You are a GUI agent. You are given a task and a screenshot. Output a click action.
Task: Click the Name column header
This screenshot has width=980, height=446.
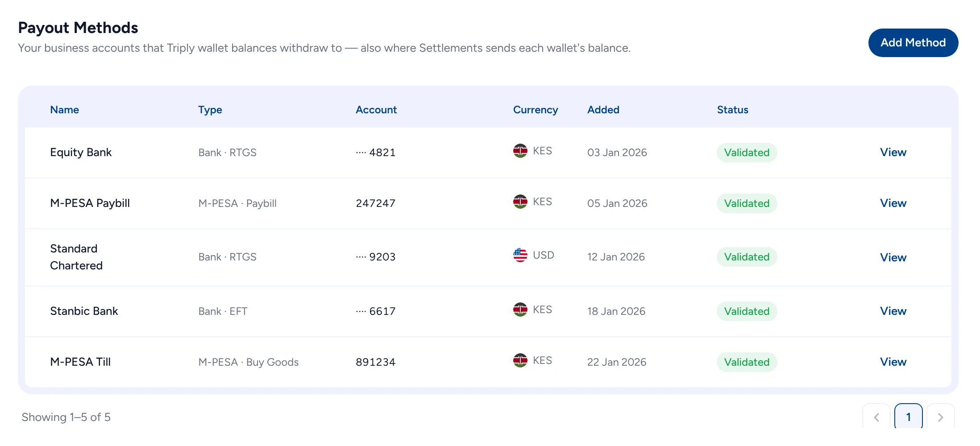coord(65,110)
